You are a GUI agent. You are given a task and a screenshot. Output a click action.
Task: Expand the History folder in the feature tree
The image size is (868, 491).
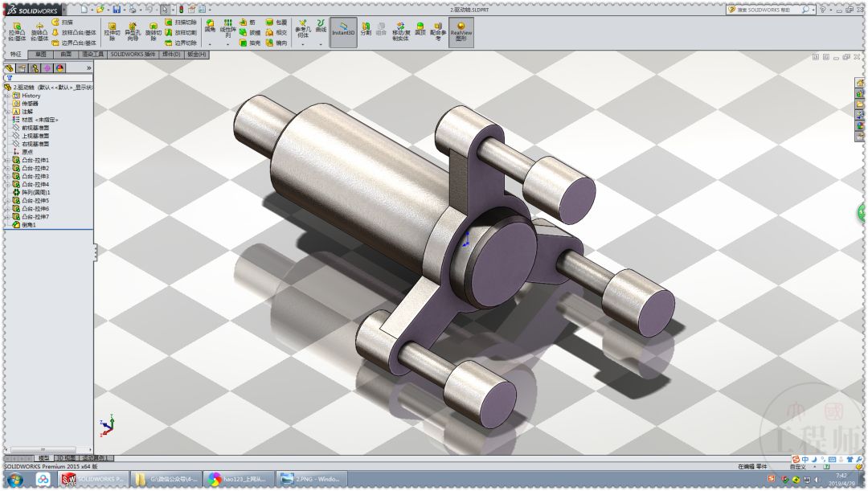[x=6, y=96]
